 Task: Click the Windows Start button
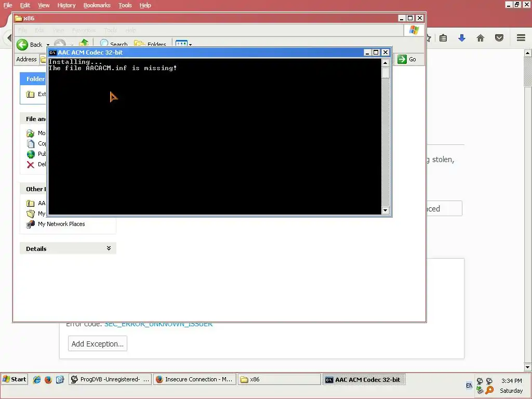point(14,379)
